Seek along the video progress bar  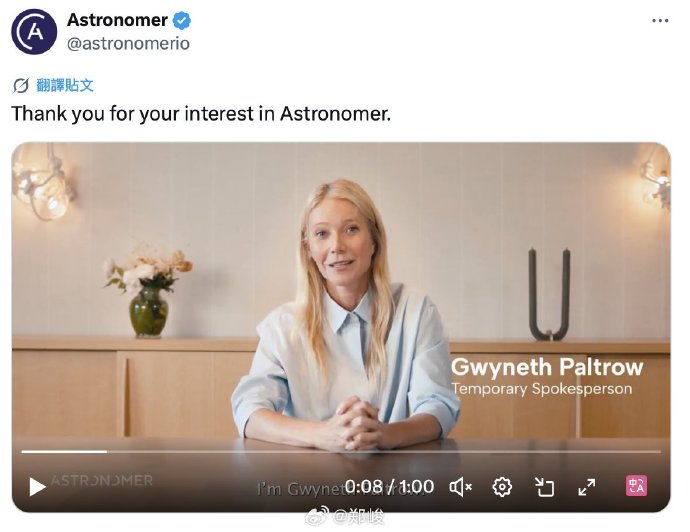click(341, 451)
